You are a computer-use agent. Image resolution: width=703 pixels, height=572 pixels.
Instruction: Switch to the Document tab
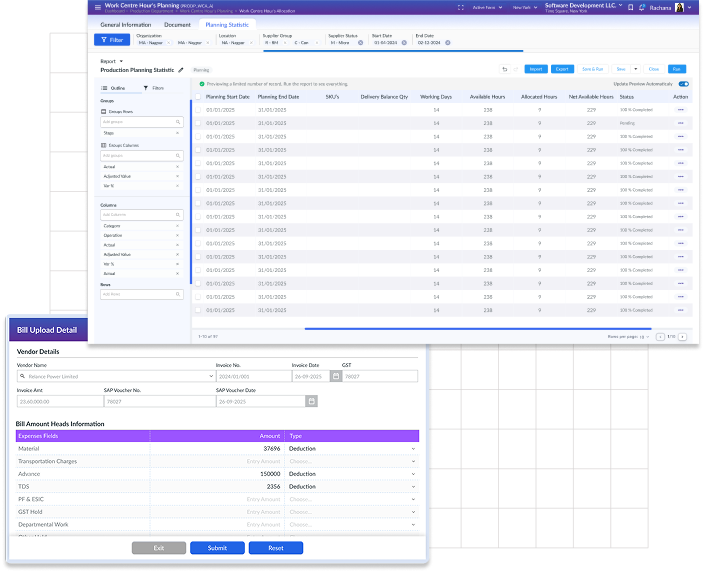177,25
